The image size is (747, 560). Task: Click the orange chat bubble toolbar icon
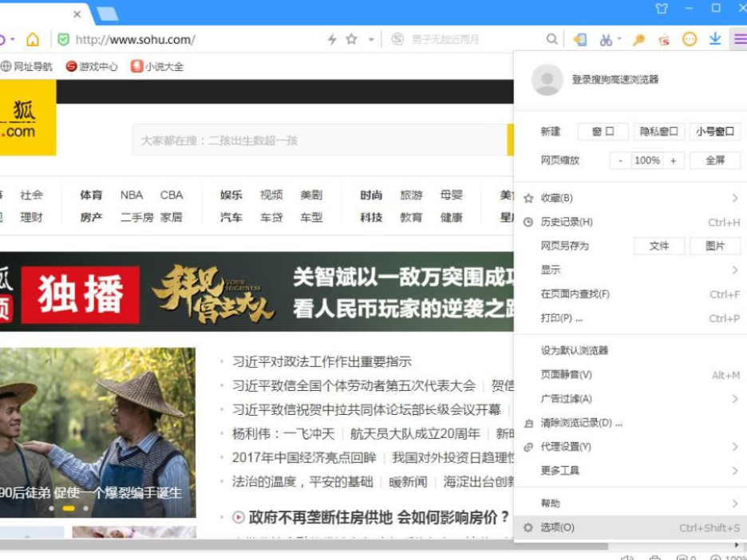690,39
